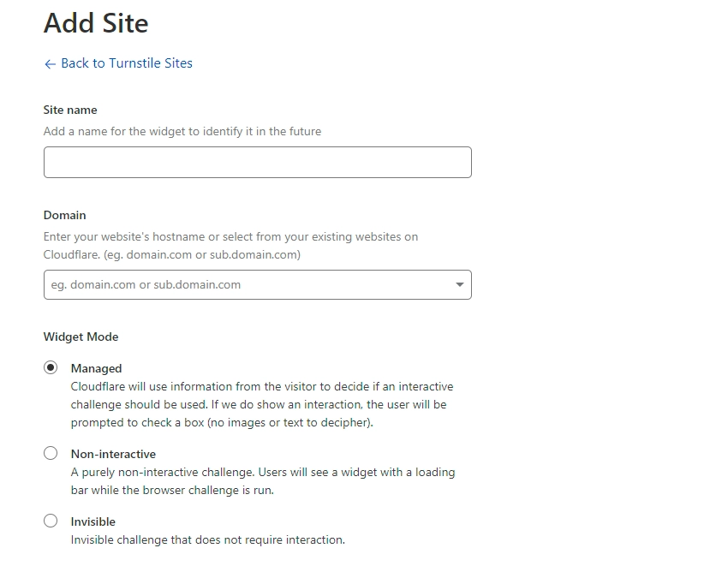Screen dimensions: 728x566
Task: Click the Add Site page heading
Action: [x=96, y=23]
